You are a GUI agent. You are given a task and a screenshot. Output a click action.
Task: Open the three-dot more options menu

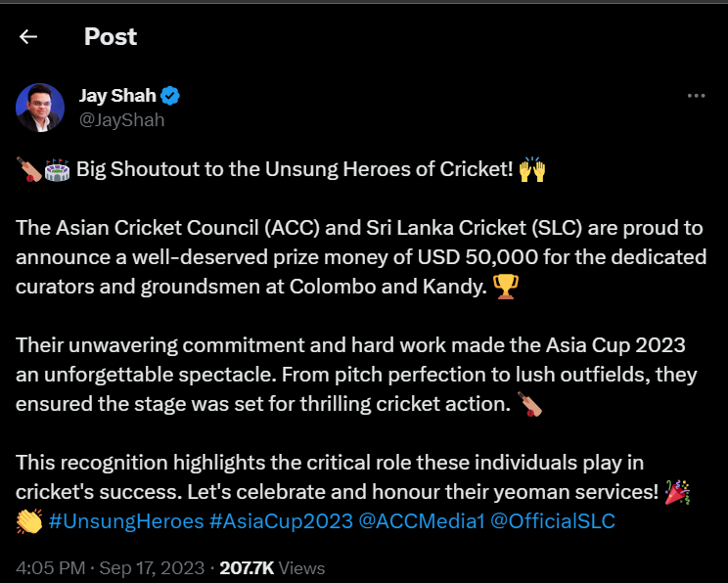pyautogui.click(x=696, y=96)
